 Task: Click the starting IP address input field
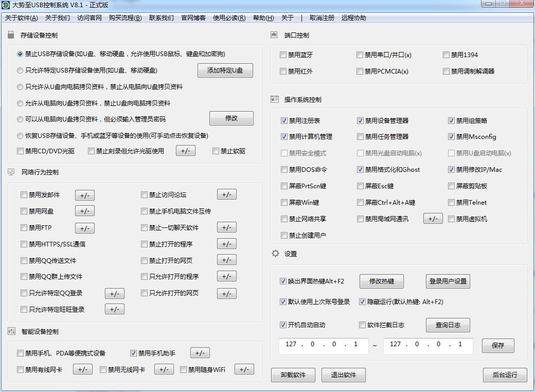323,345
